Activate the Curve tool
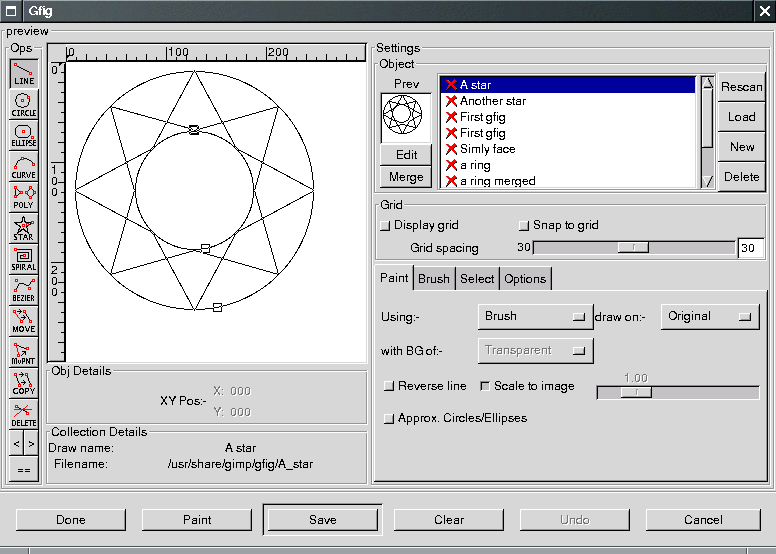This screenshot has width=776, height=554. tap(24, 166)
